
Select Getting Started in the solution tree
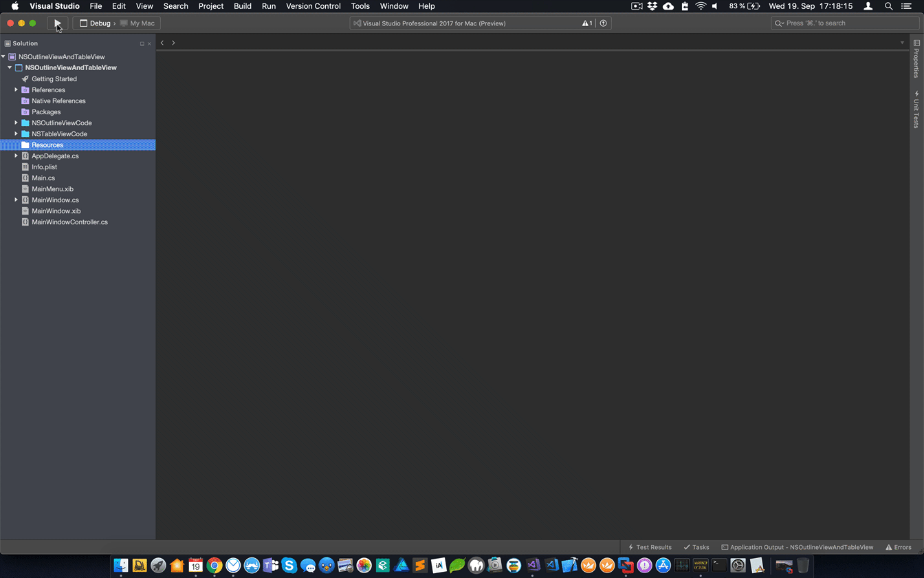coord(54,79)
